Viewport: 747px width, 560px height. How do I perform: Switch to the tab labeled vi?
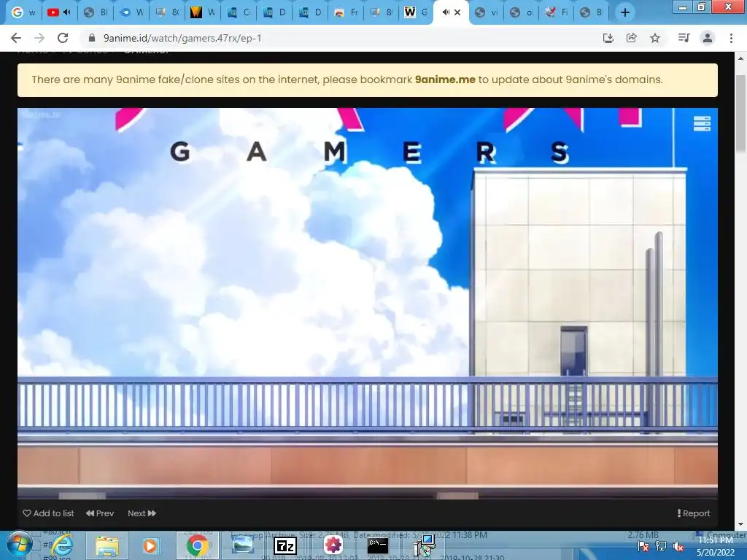click(x=487, y=12)
